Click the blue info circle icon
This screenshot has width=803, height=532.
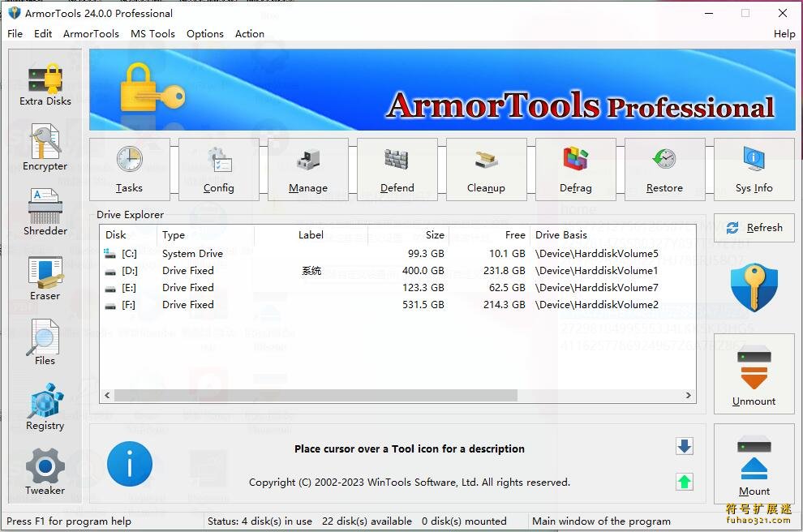coord(130,464)
